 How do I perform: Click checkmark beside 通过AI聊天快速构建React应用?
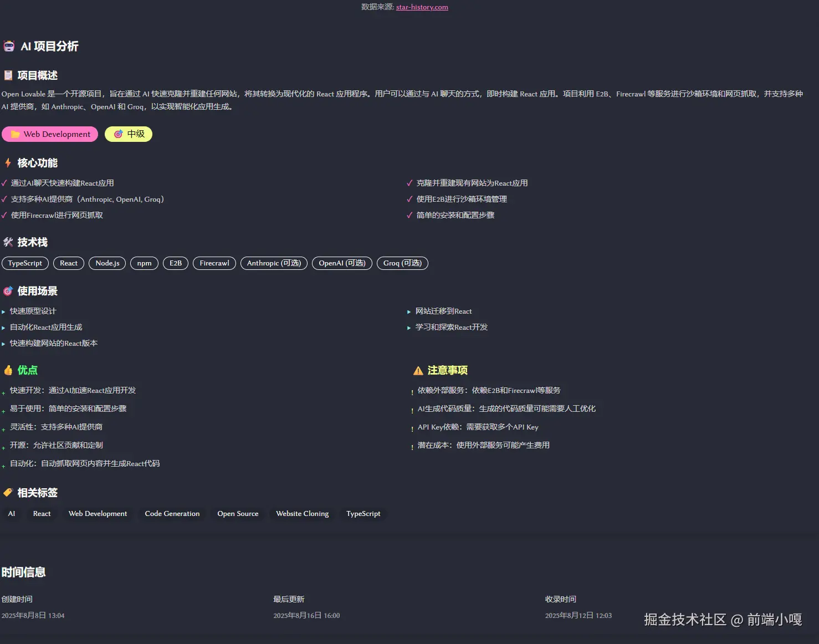pyautogui.click(x=4, y=182)
